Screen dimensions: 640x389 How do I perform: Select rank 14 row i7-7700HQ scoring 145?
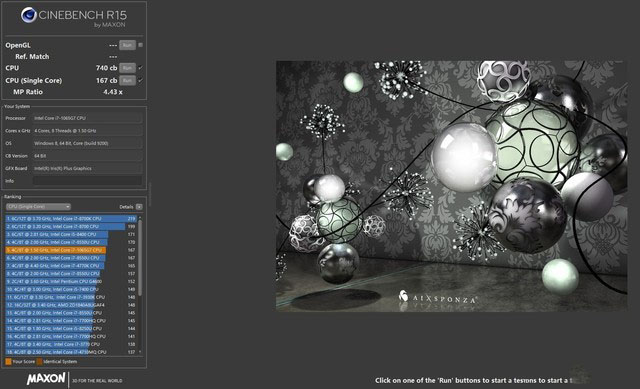[71, 320]
